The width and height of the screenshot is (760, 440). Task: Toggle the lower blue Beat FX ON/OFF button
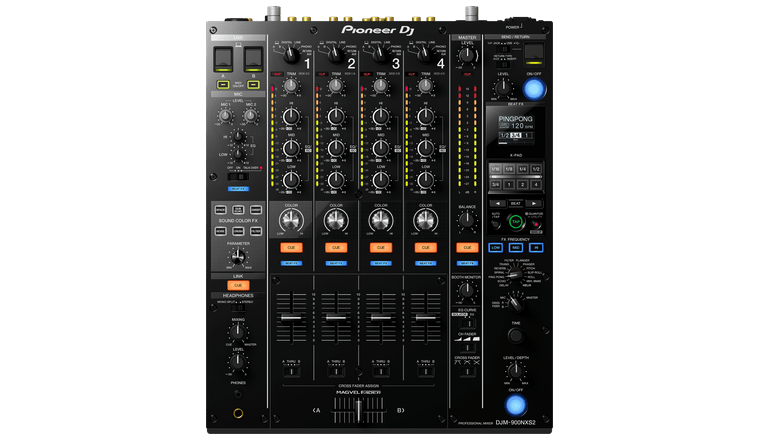coord(514,405)
